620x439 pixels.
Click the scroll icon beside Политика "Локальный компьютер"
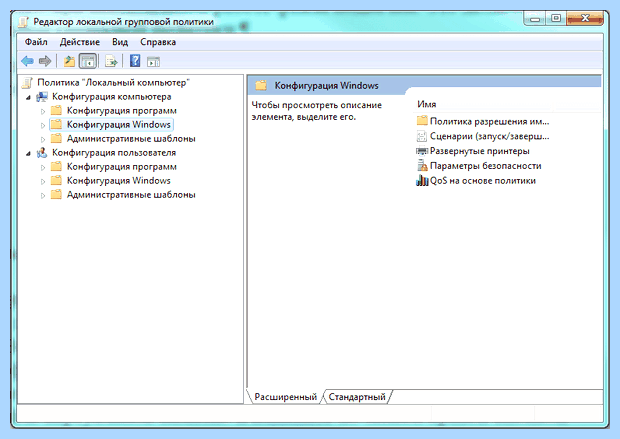(x=27, y=83)
